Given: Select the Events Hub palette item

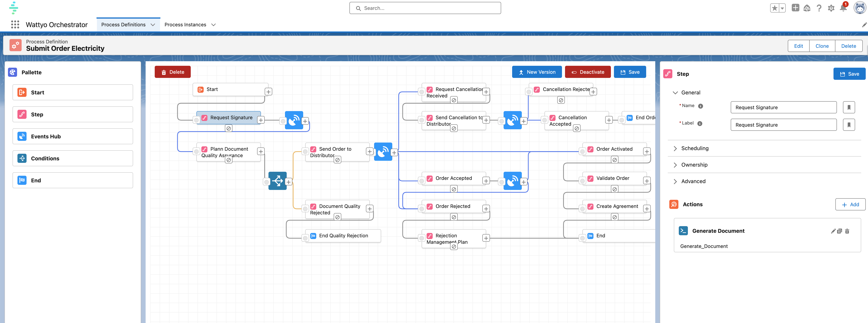Looking at the screenshot, I should (73, 136).
